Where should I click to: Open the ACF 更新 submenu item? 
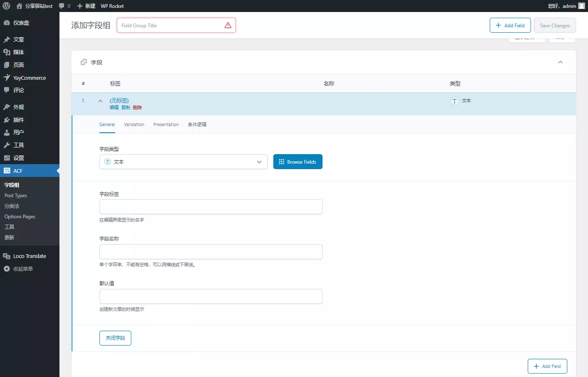[9, 238]
